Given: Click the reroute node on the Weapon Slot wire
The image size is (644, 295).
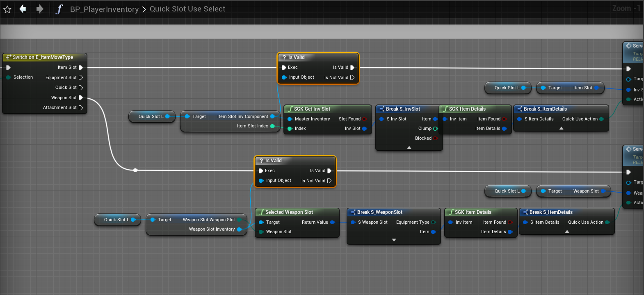Looking at the screenshot, I should [x=135, y=170].
